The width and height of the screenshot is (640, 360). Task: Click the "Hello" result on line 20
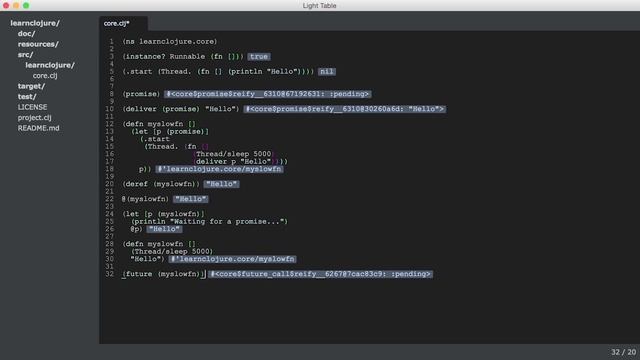[x=222, y=184]
